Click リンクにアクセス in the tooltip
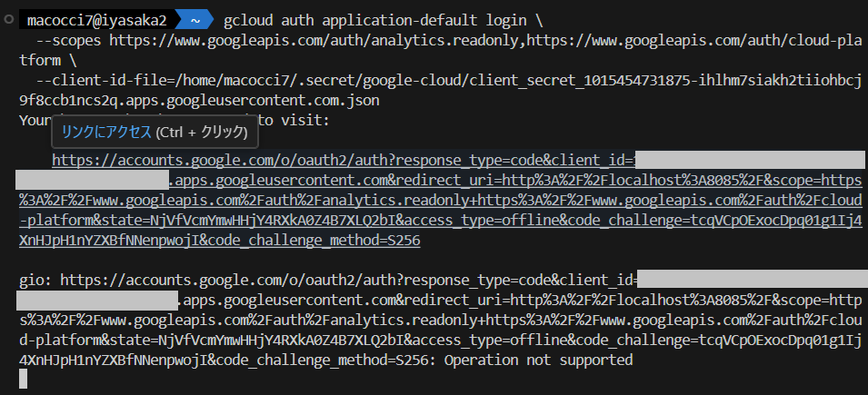Screen dimensions: 868x395 pos(106,133)
